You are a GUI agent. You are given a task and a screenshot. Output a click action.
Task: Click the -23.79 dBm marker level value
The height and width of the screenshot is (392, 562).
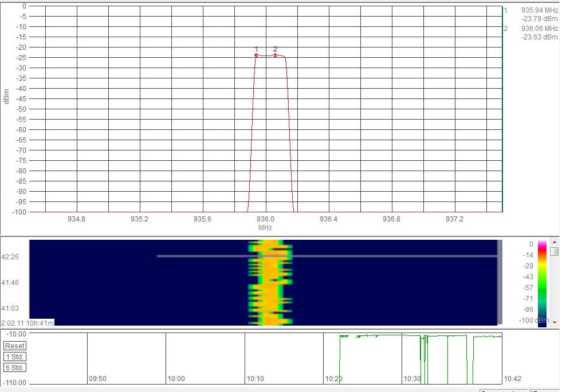(540, 19)
